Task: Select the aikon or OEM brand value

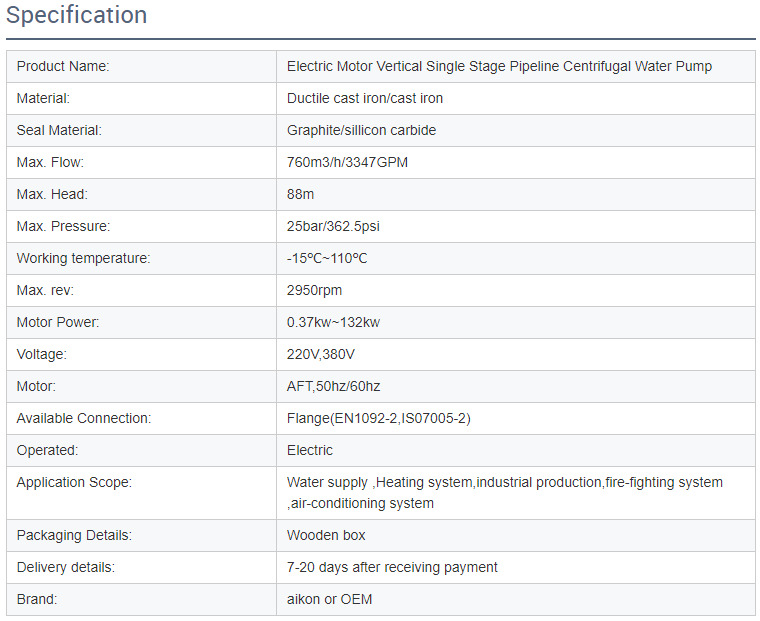Action: coord(329,599)
